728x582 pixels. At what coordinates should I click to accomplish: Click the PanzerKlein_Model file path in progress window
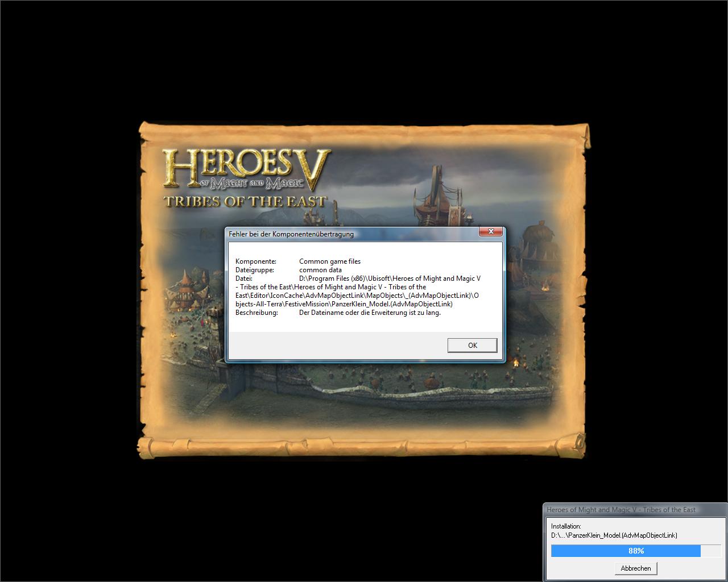click(x=614, y=535)
